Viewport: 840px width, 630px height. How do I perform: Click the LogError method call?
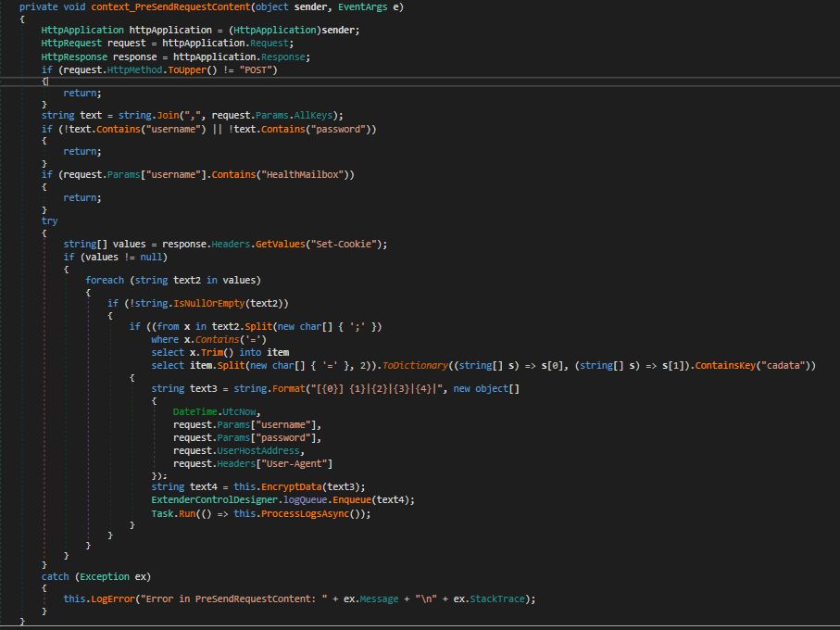(112, 599)
